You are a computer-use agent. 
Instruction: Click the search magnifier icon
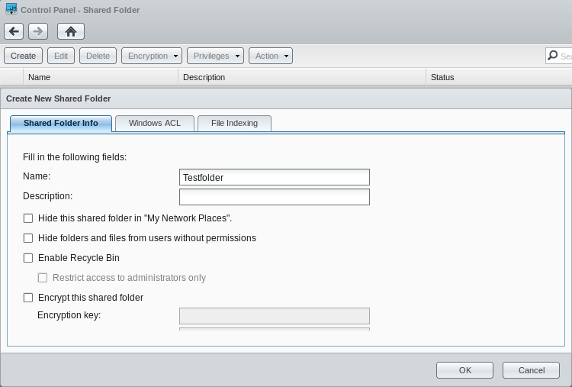tap(553, 55)
